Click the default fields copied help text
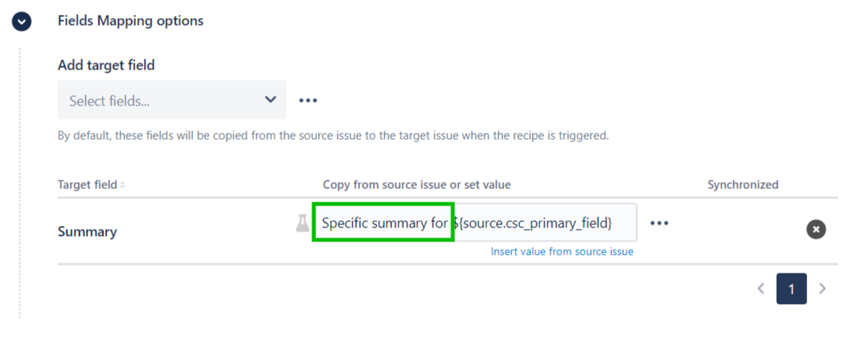Screen dimensions: 868x343 (x=333, y=135)
